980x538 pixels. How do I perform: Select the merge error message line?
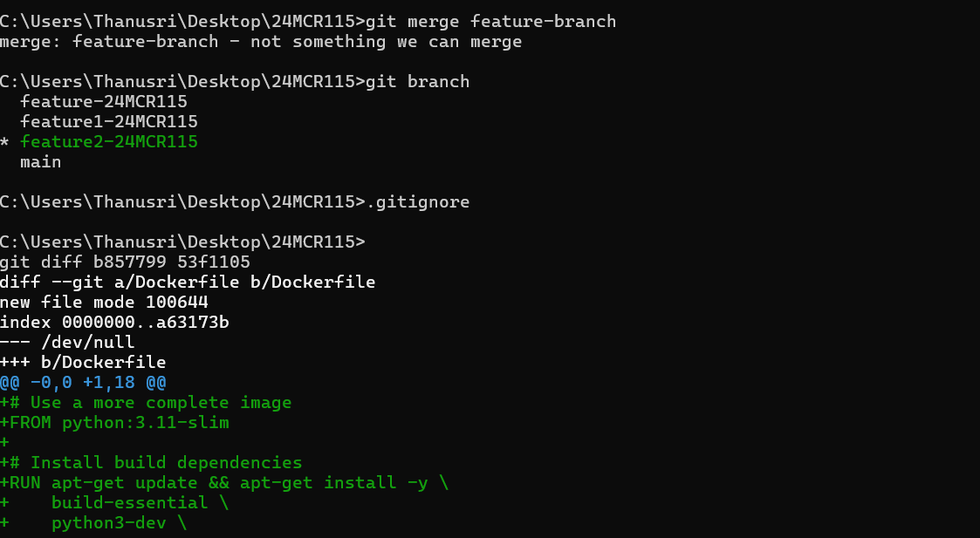click(261, 41)
